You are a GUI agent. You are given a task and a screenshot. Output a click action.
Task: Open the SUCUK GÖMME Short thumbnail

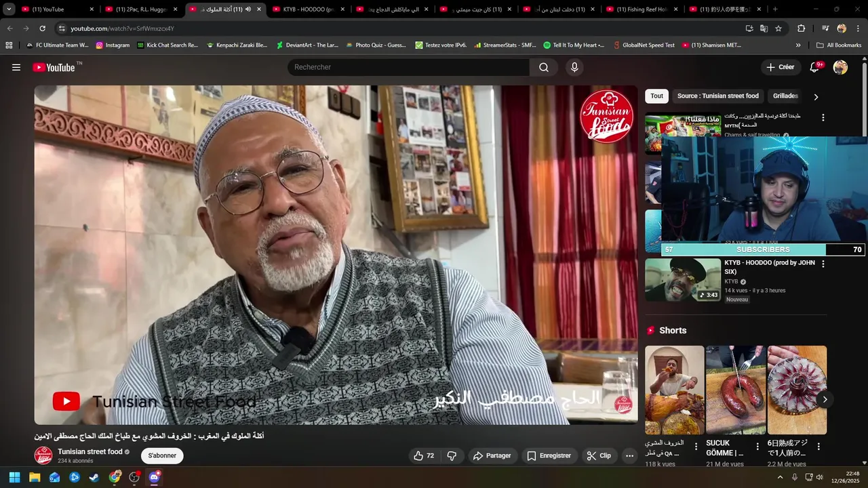(736, 390)
